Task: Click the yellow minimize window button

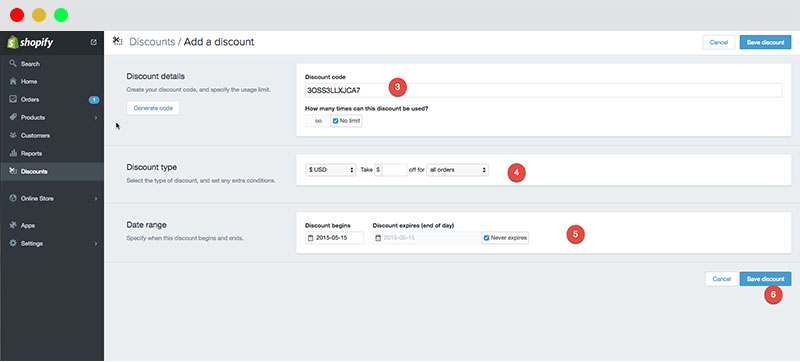Action: coord(39,15)
